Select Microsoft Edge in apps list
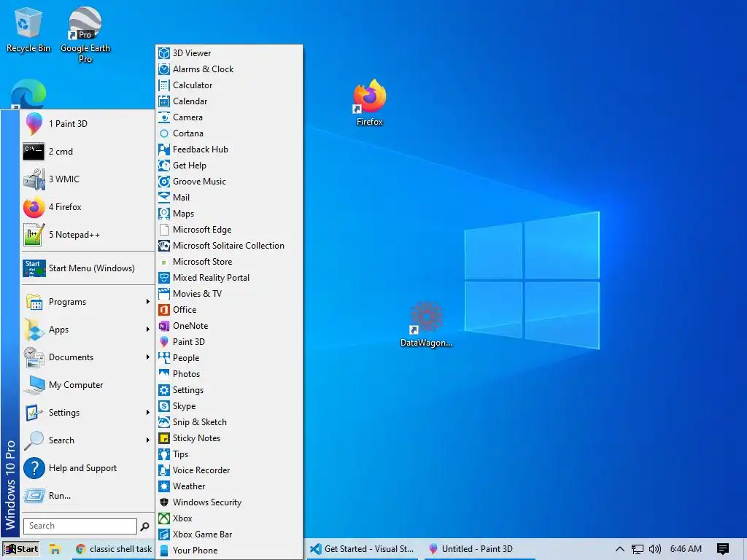Screen dimensions: 747x560 point(229,230)
